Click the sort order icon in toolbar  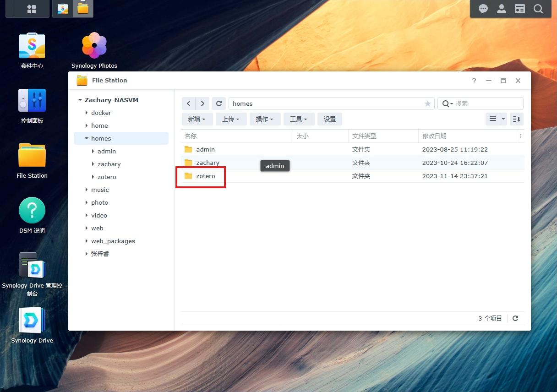pos(517,119)
